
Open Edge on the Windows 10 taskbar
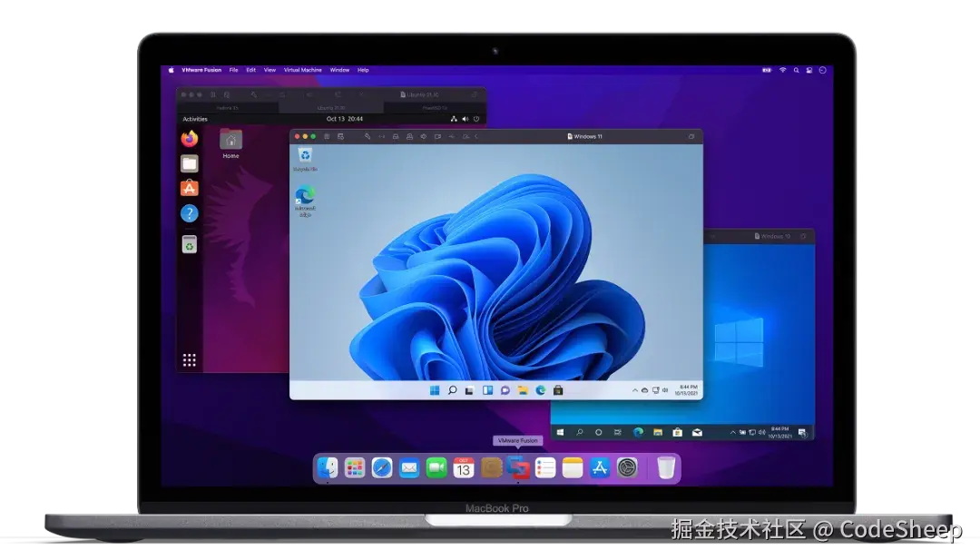pyautogui.click(x=638, y=433)
